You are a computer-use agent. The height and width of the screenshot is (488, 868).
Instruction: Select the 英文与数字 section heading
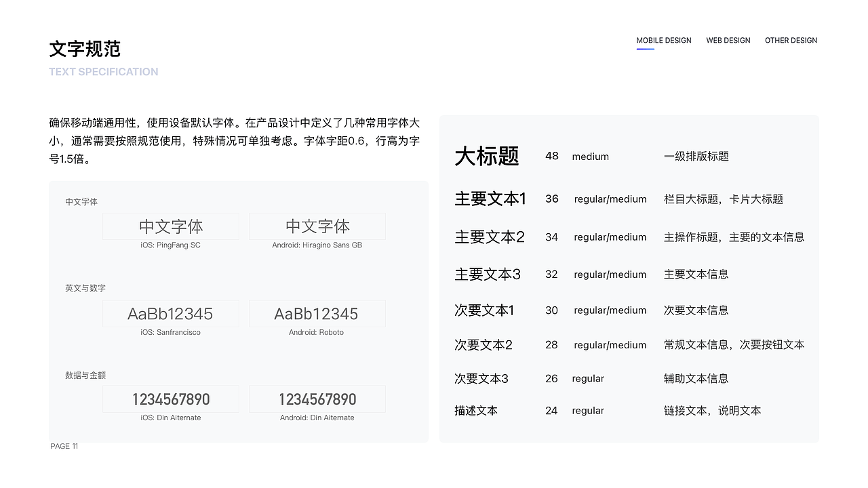[x=85, y=288]
